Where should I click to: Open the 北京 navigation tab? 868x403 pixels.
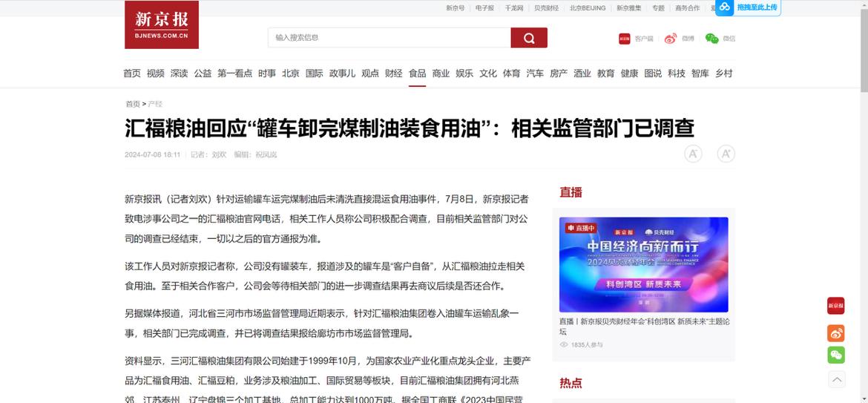(x=291, y=73)
